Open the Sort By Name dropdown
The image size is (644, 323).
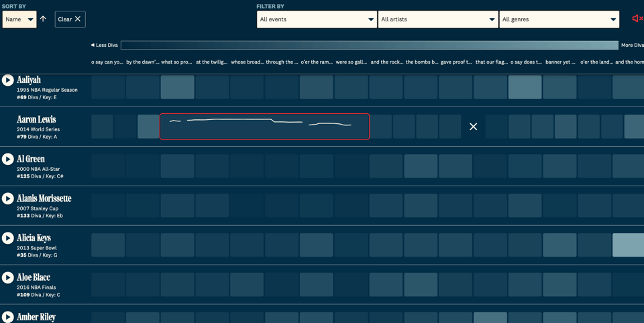coord(19,19)
